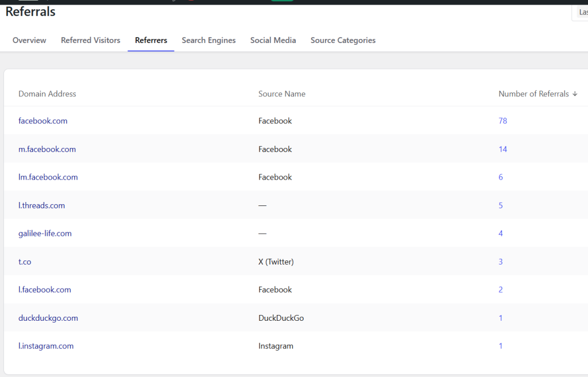Click the X (Twitter) source name cell
This screenshot has width=588, height=377.
276,262
